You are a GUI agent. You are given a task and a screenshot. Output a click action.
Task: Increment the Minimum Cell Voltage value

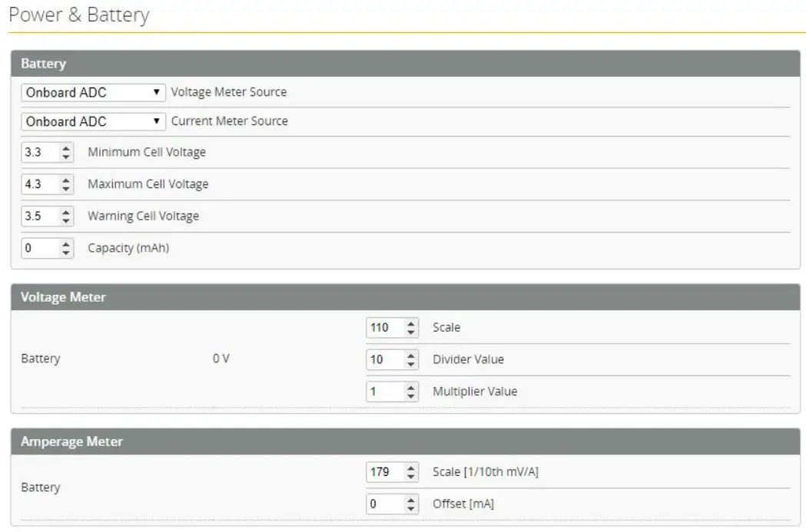pos(67,147)
